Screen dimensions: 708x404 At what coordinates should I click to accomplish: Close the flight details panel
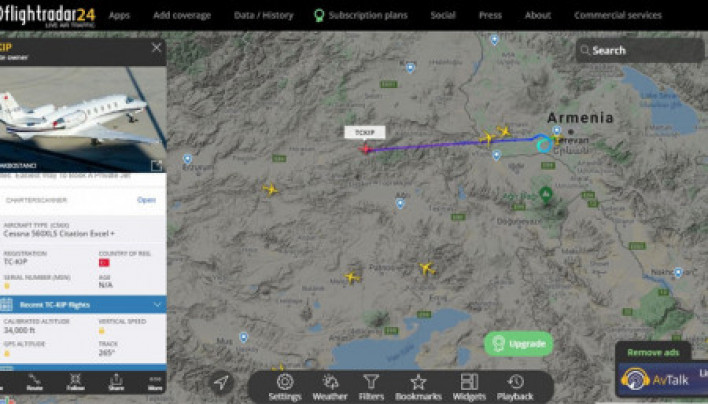point(157,47)
